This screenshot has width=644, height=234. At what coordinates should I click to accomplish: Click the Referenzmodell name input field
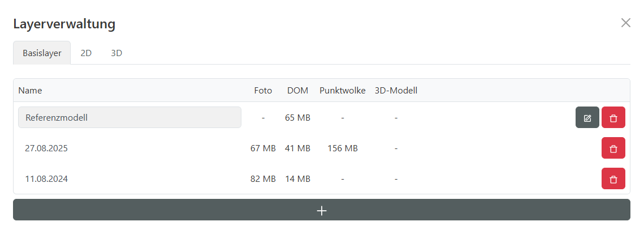point(129,118)
